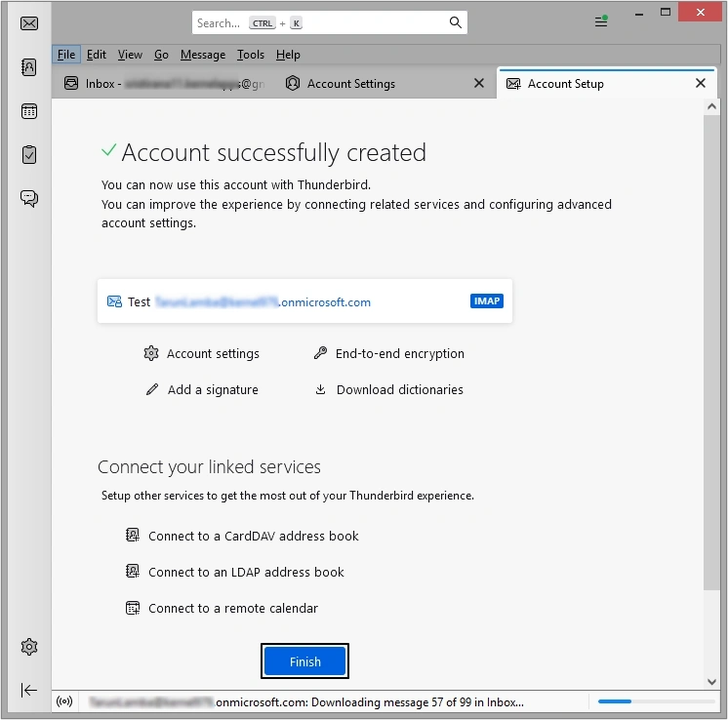The height and width of the screenshot is (720, 728).
Task: Click the vertical scrollbar thumb
Action: click(x=711, y=353)
